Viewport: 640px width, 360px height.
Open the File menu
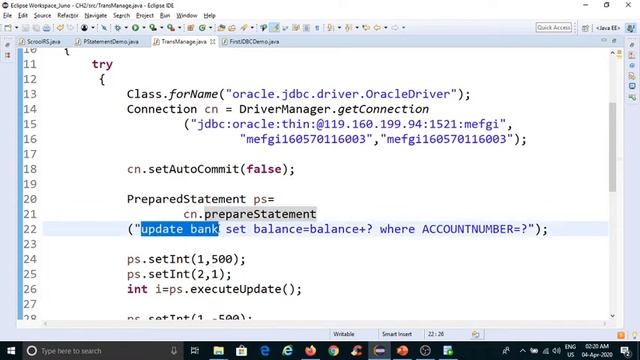point(7,16)
